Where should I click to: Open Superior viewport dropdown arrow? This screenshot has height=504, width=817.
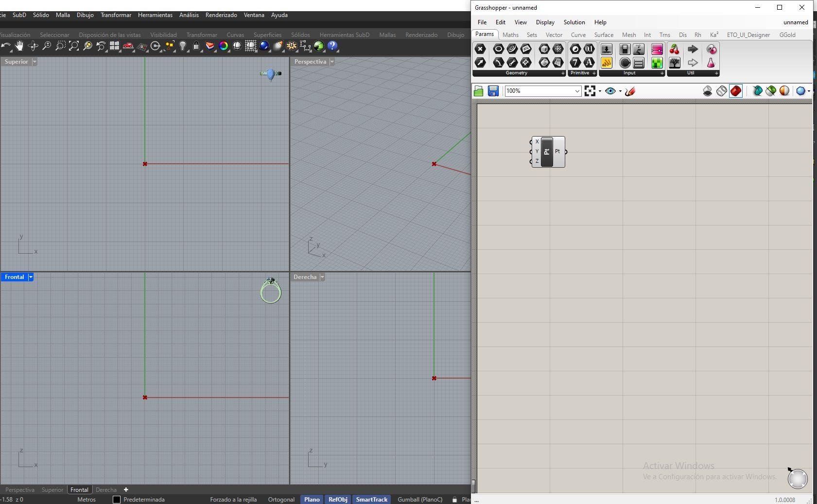(x=35, y=62)
